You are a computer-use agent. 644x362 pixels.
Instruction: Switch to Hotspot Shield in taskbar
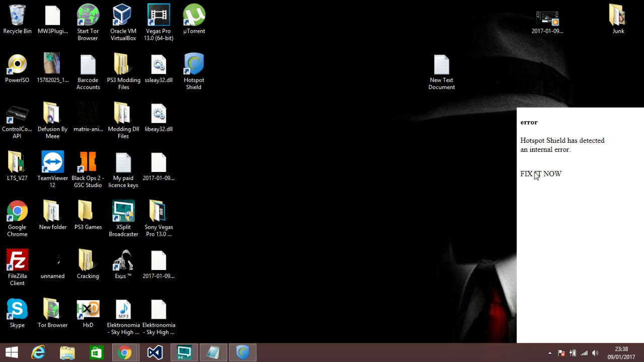(x=243, y=353)
